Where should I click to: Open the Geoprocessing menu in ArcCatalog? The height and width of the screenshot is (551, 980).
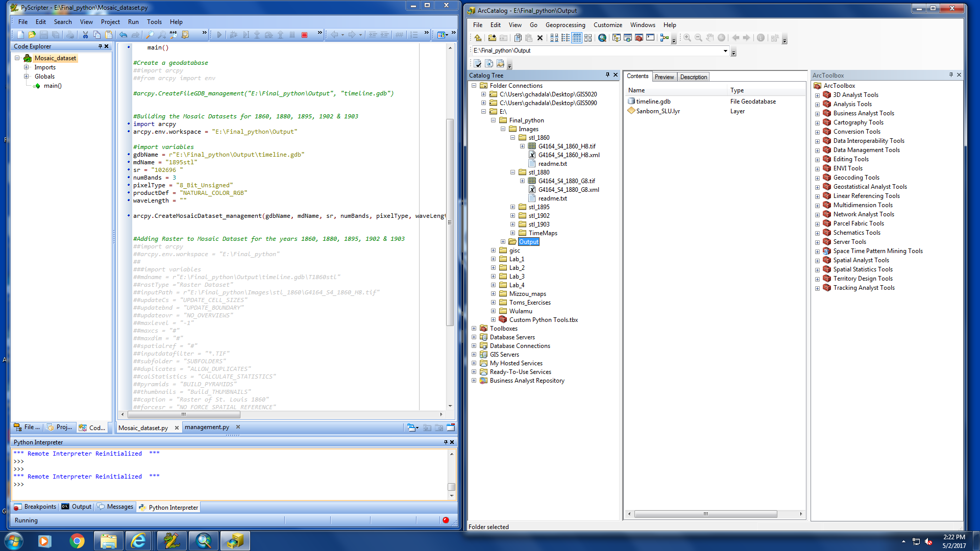click(566, 25)
